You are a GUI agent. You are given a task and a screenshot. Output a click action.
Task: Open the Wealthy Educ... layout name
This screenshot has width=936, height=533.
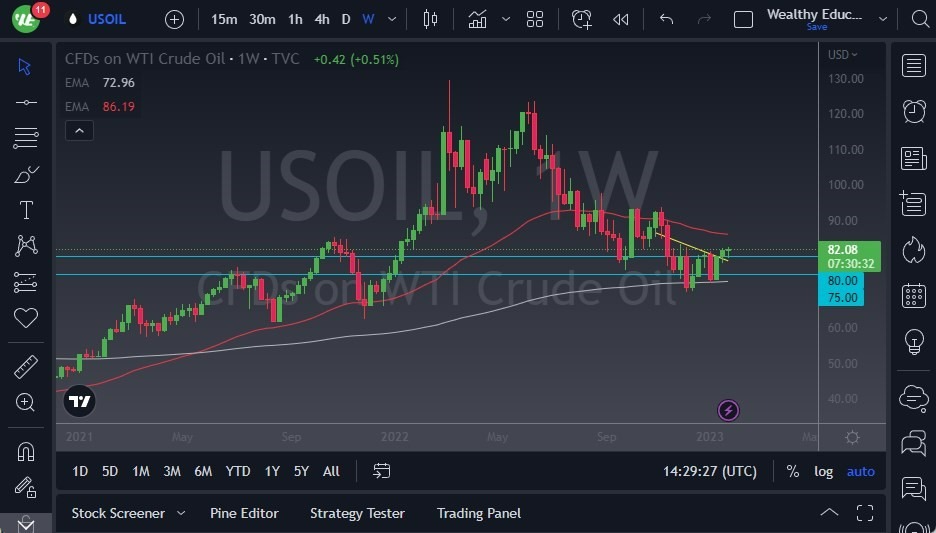pos(814,15)
